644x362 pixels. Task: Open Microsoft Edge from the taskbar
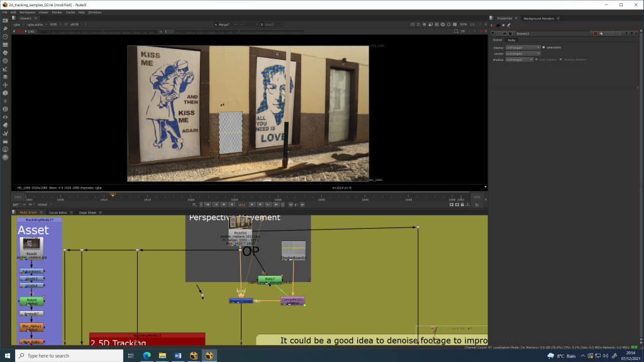tap(147, 356)
